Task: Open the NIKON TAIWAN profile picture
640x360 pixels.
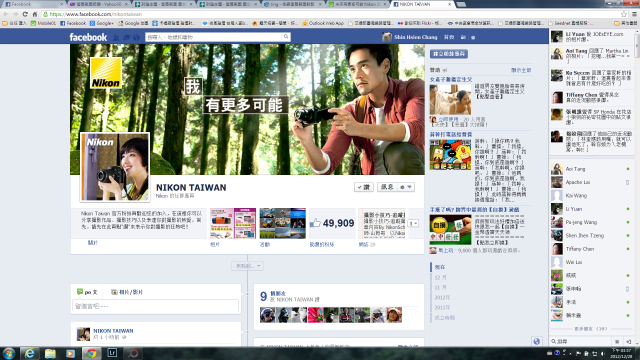Action: (x=115, y=167)
